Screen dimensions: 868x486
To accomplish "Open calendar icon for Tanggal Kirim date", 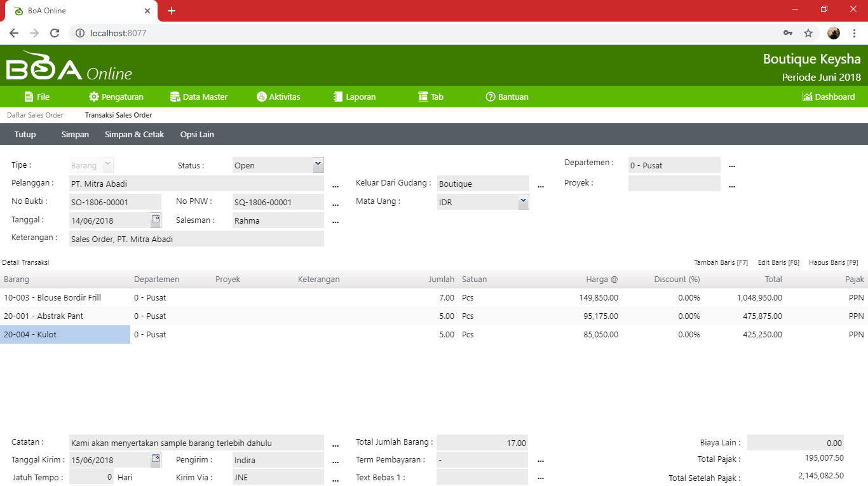I will [x=156, y=459].
